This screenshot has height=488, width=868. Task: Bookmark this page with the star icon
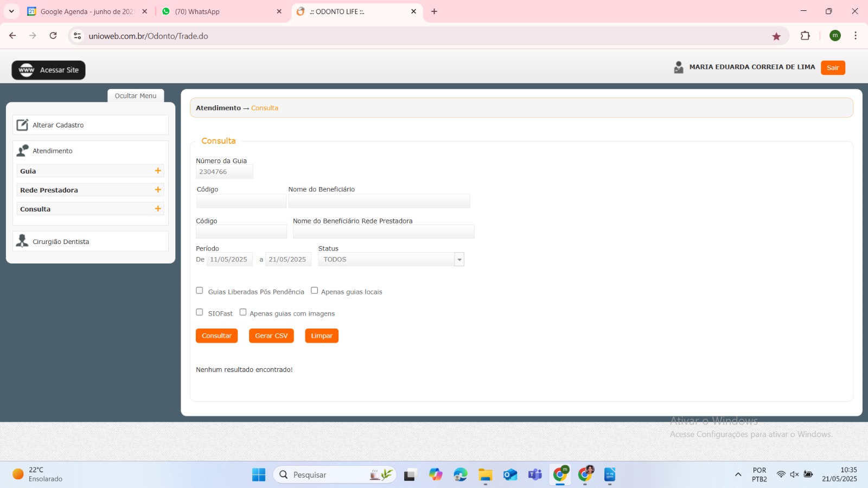(776, 36)
